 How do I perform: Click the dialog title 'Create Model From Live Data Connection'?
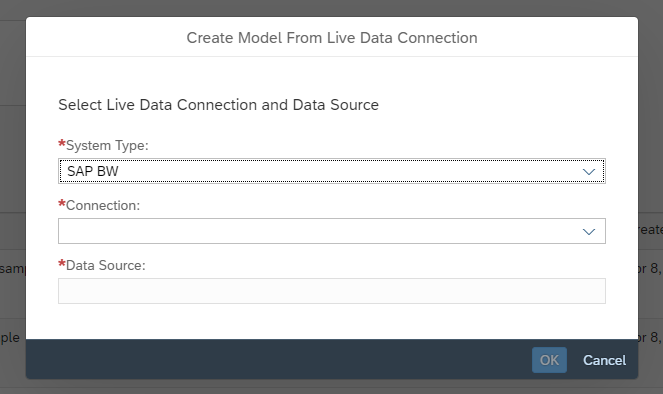(332, 38)
